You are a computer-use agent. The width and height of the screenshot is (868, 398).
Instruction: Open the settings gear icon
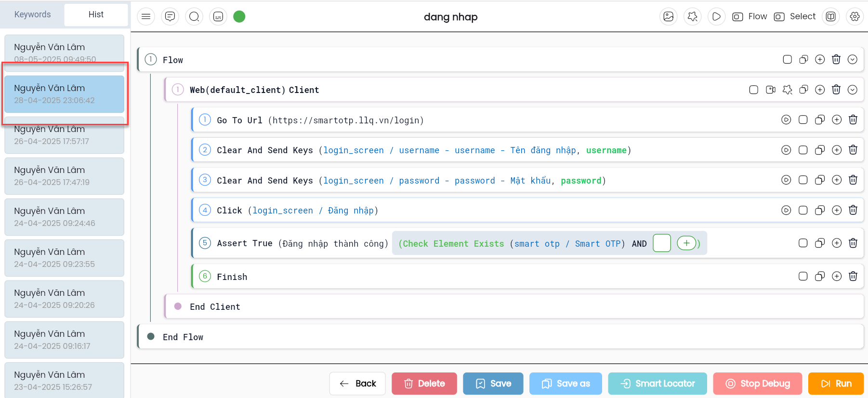point(855,17)
